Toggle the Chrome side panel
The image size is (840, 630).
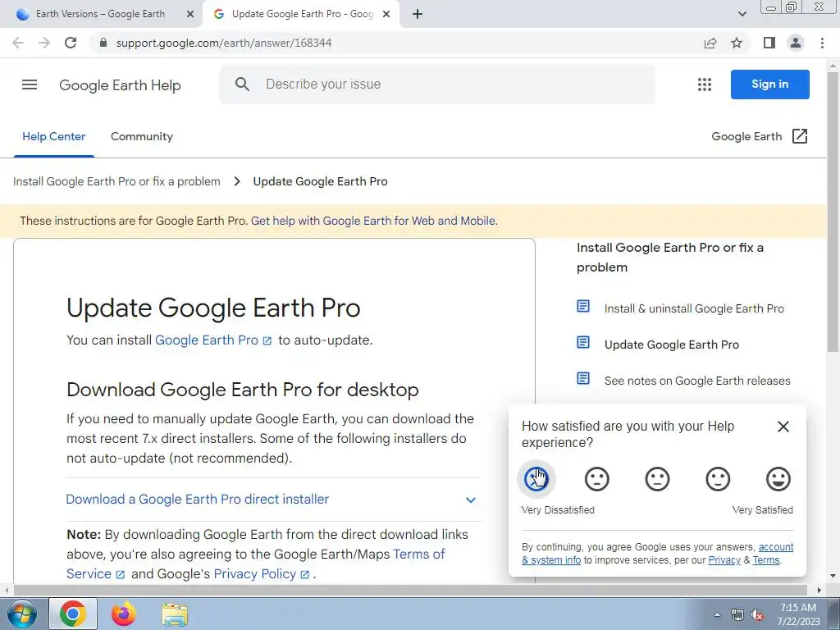tap(769, 43)
